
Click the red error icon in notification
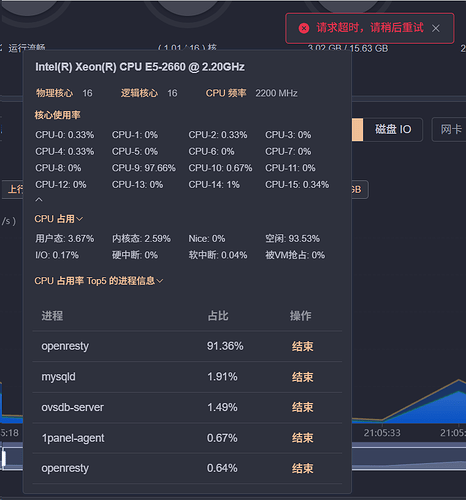click(x=304, y=28)
